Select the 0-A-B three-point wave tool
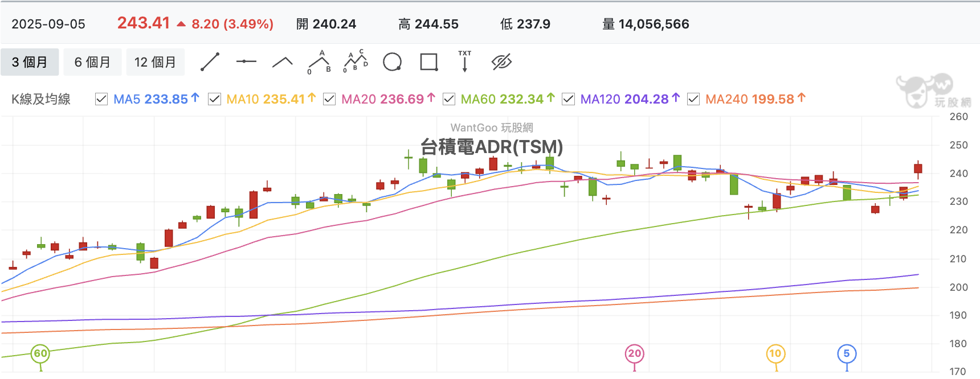The image size is (980, 379). 320,62
